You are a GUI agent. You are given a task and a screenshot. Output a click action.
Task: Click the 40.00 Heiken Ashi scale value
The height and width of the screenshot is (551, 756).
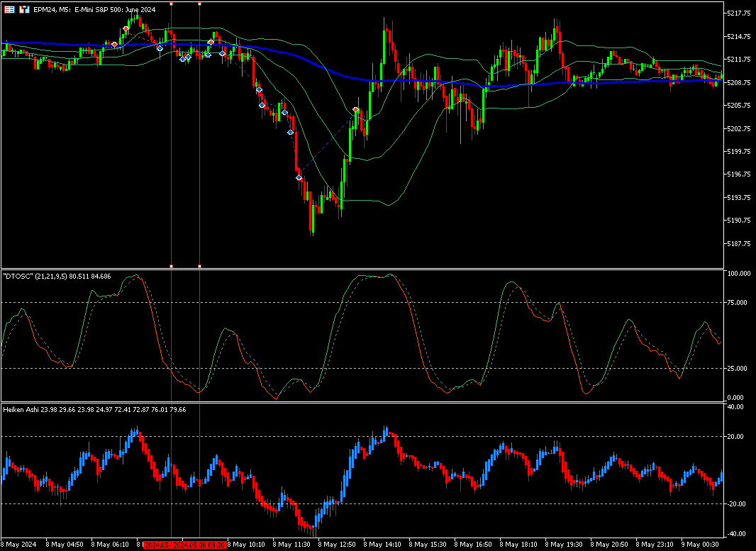coord(736,407)
